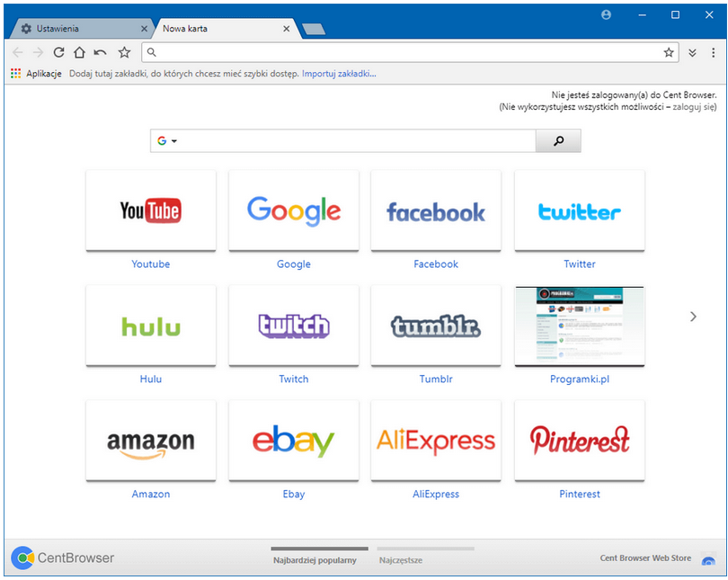This screenshot has height=580, width=728.
Task: Click the Programki.pl text link
Action: click(580, 379)
